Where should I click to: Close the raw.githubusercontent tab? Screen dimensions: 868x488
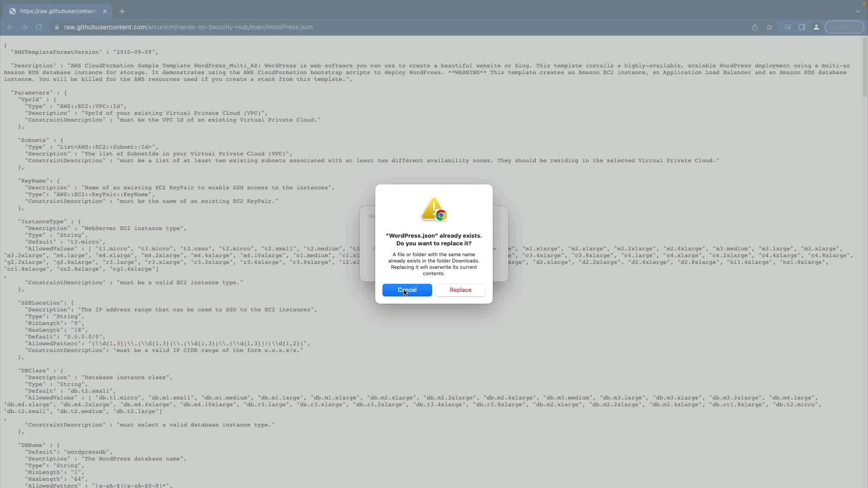[105, 11]
